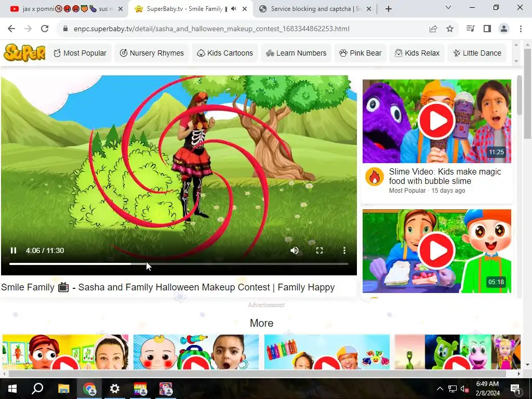
Task: Open Chrome three-dot menu
Action: (521, 29)
